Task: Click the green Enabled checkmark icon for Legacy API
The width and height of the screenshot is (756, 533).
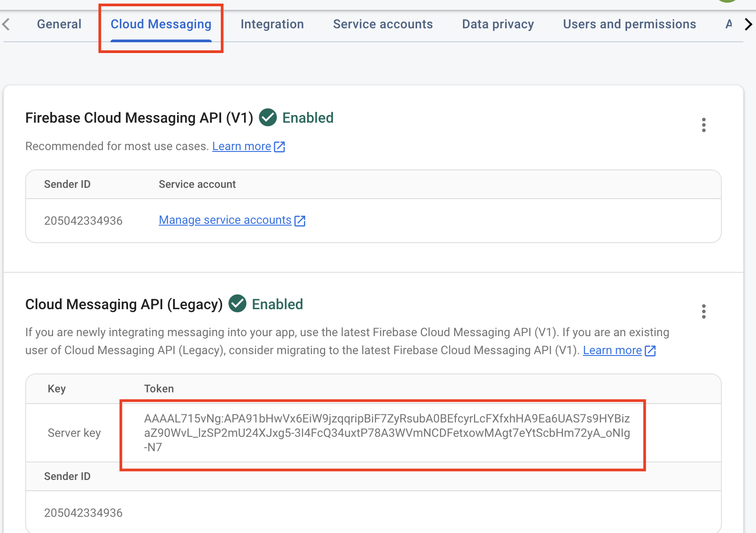Action: pos(238,304)
